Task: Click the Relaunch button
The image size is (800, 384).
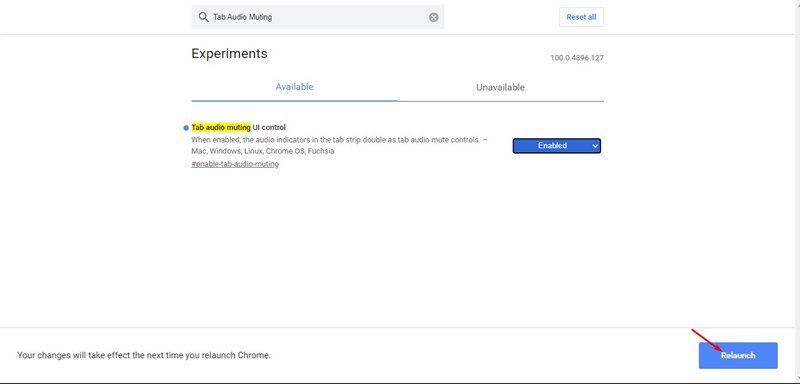Action: (x=738, y=355)
